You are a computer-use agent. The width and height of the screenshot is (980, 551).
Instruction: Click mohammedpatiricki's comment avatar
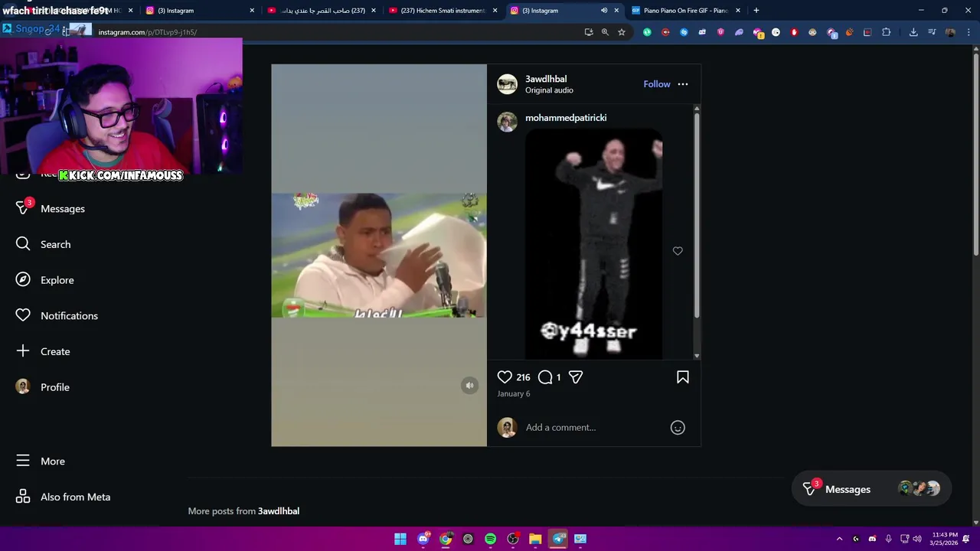pos(508,122)
